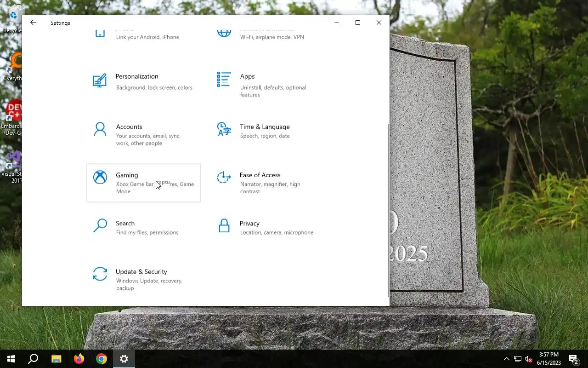Open the Time & Language title

(265, 126)
